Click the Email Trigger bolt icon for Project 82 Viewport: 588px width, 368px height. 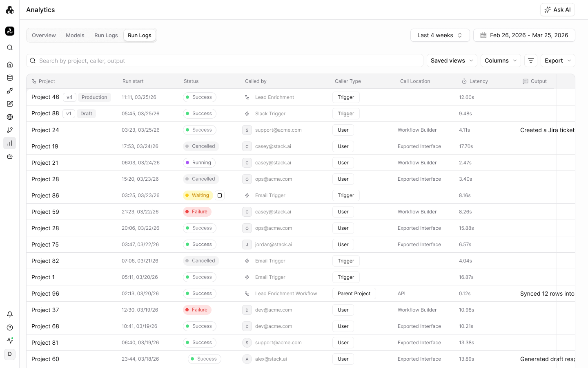click(x=247, y=261)
